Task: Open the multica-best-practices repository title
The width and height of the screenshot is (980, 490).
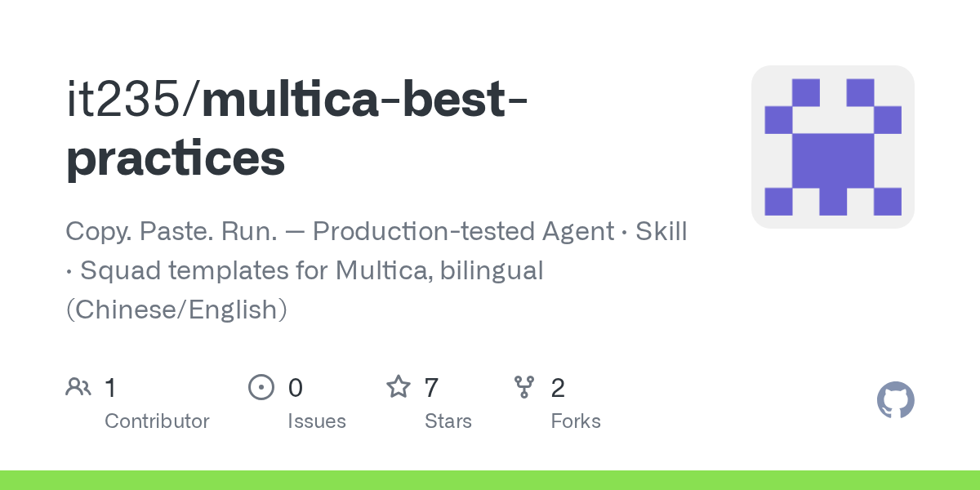Action: coord(297,130)
